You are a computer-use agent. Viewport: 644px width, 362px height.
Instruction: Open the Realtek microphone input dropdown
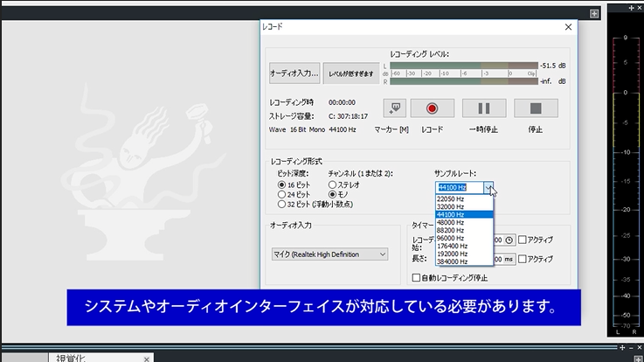coord(329,254)
